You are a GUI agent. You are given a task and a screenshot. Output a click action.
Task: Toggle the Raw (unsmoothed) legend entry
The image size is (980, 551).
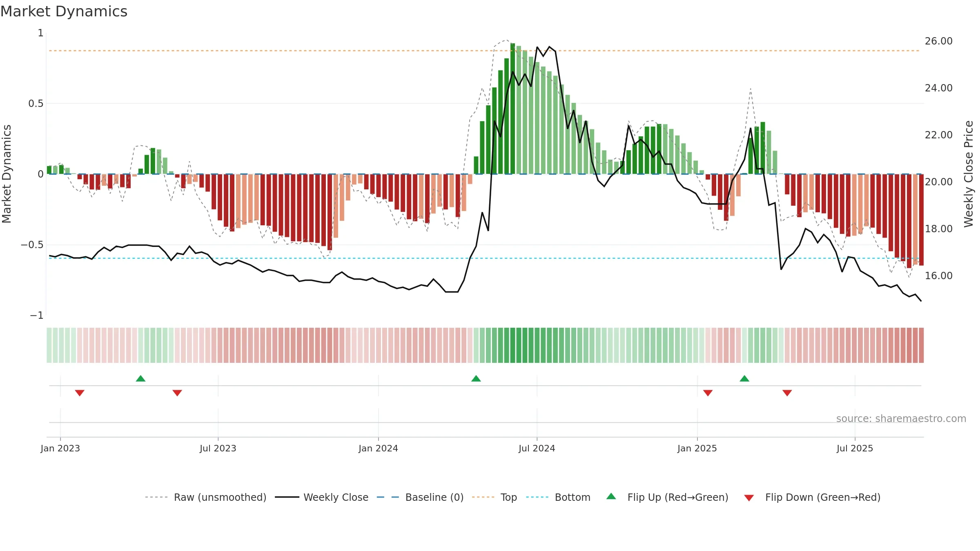(x=205, y=497)
